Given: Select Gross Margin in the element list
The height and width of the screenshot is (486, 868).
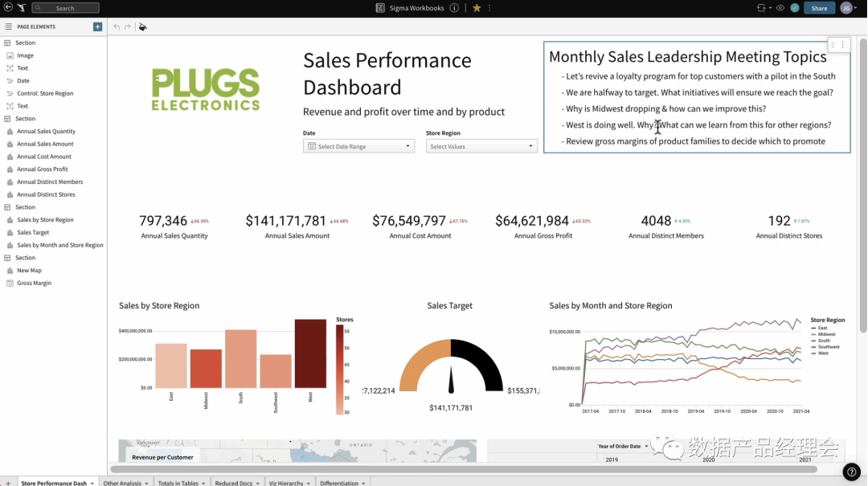Looking at the screenshot, I should click(x=34, y=284).
